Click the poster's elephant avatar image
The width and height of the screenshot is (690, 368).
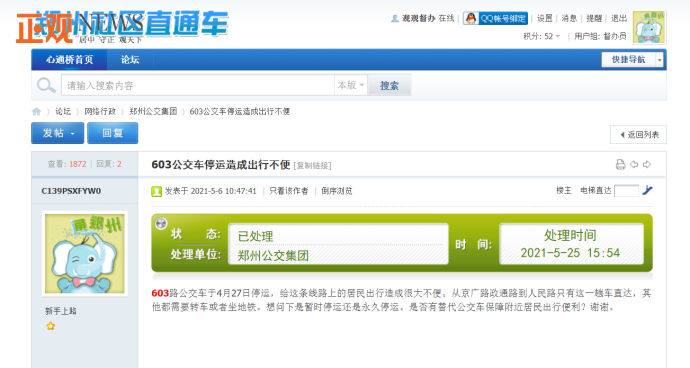point(84,254)
